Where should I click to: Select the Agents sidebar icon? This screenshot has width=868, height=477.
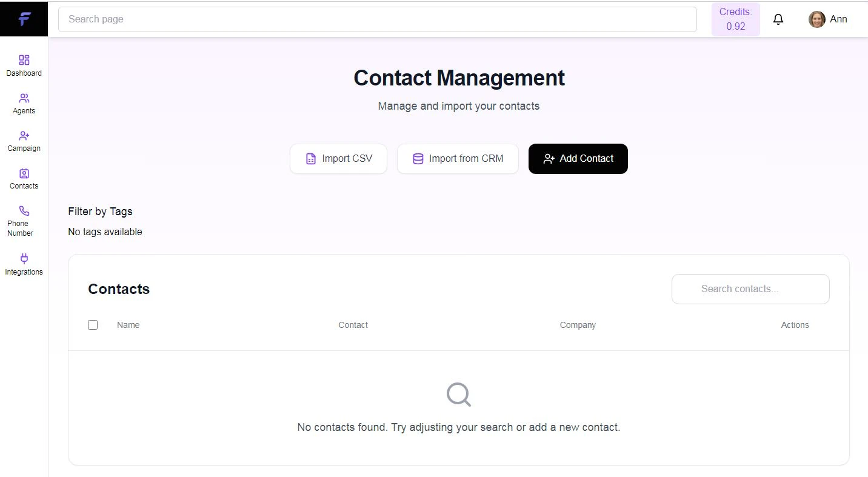pyautogui.click(x=24, y=98)
